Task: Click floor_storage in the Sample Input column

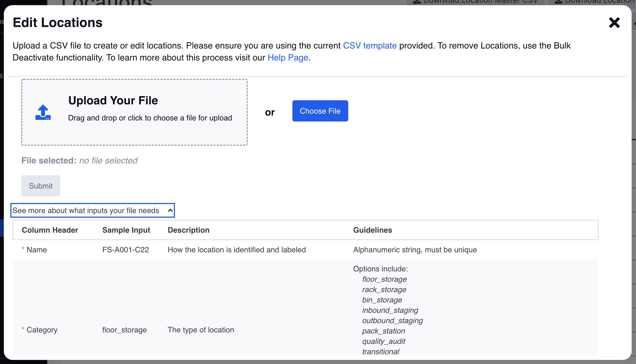Action: click(x=125, y=330)
